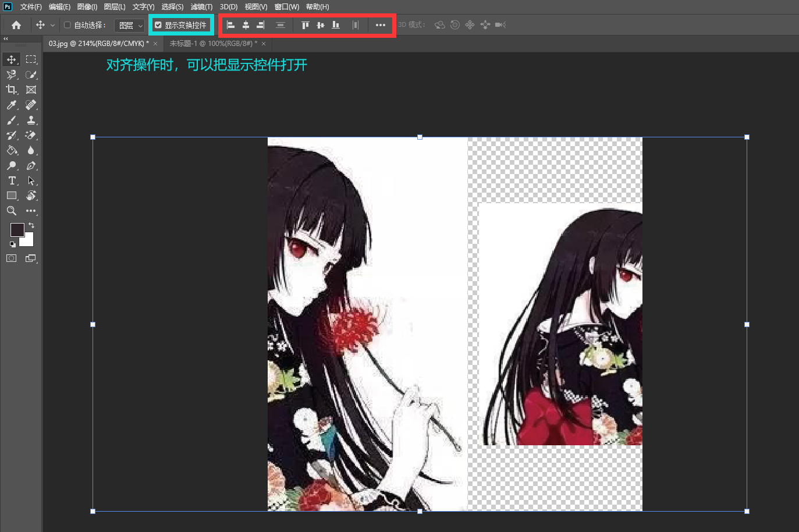Image resolution: width=799 pixels, height=532 pixels.
Task: Open the 选择(S) menu
Action: [172, 7]
